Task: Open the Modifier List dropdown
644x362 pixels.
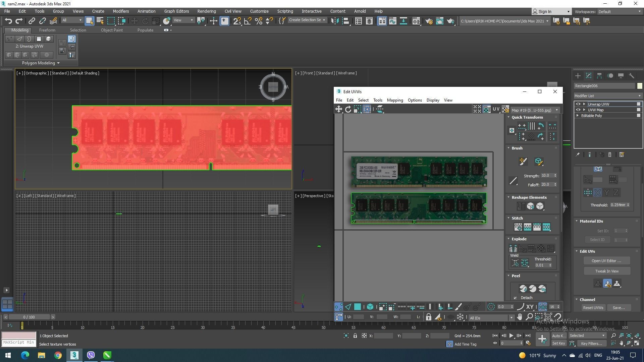Action: pos(608,96)
